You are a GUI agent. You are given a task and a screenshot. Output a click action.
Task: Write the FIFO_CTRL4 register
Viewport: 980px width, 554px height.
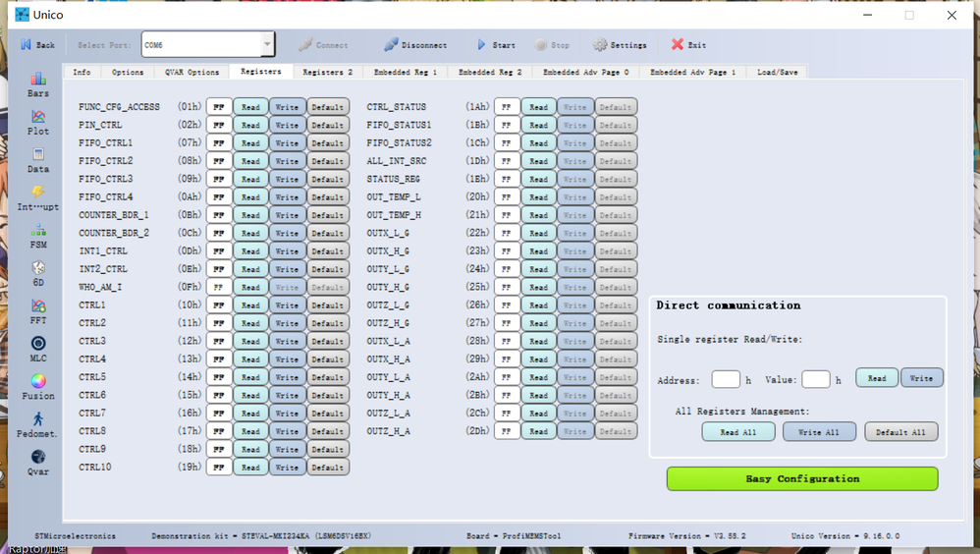pyautogui.click(x=288, y=197)
